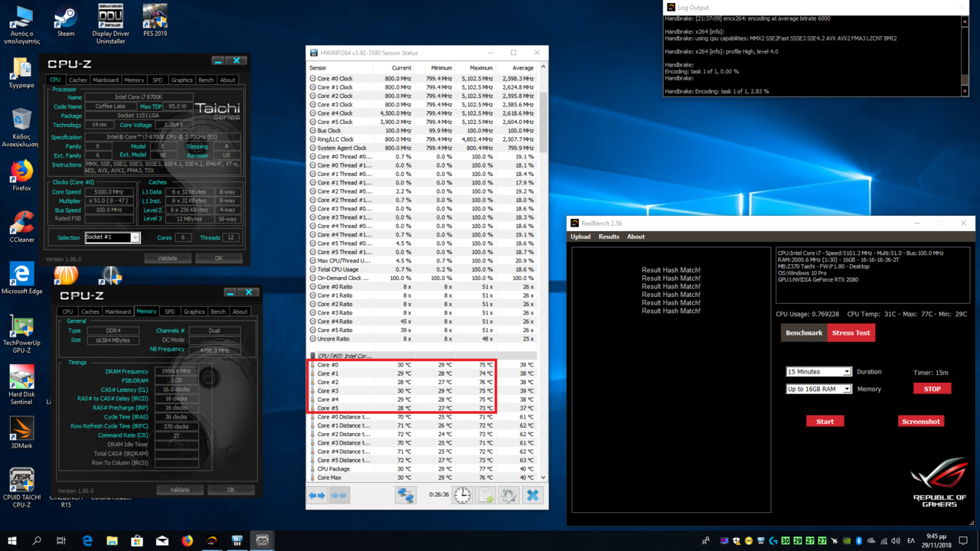Open Mail app from taskbar
This screenshot has width=980, height=551.
(x=162, y=540)
